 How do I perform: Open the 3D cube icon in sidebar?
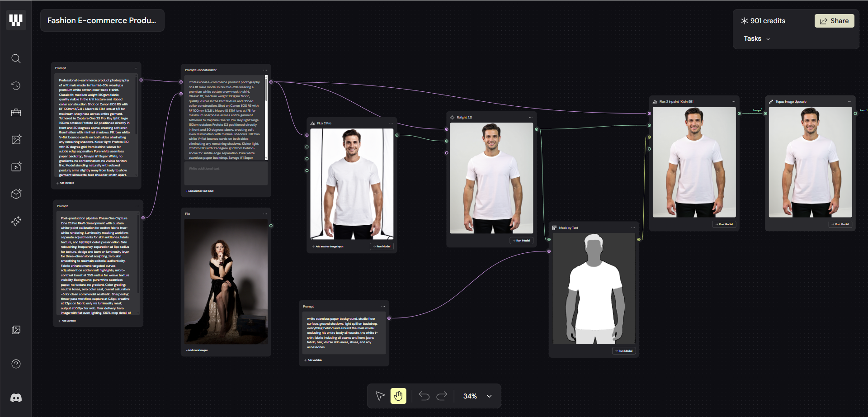click(x=16, y=194)
